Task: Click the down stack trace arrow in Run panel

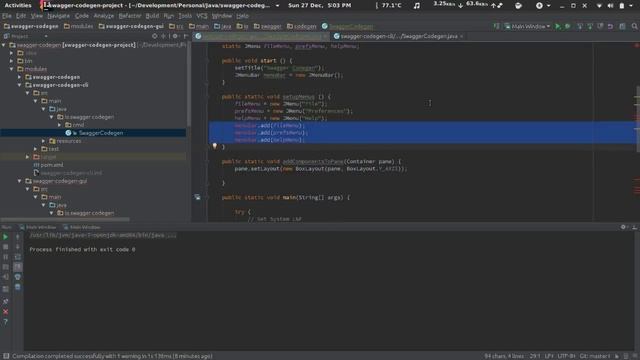Action: click(x=18, y=247)
